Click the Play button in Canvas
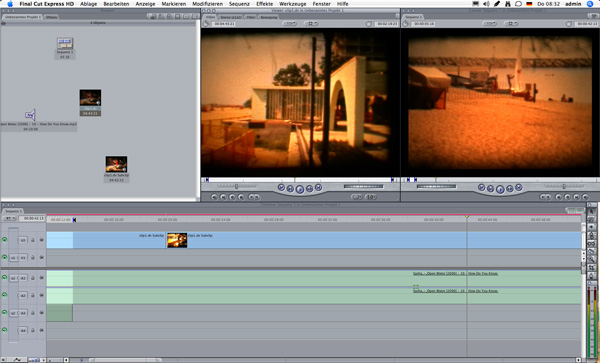Screen dimensions: 600x363 [500, 189]
